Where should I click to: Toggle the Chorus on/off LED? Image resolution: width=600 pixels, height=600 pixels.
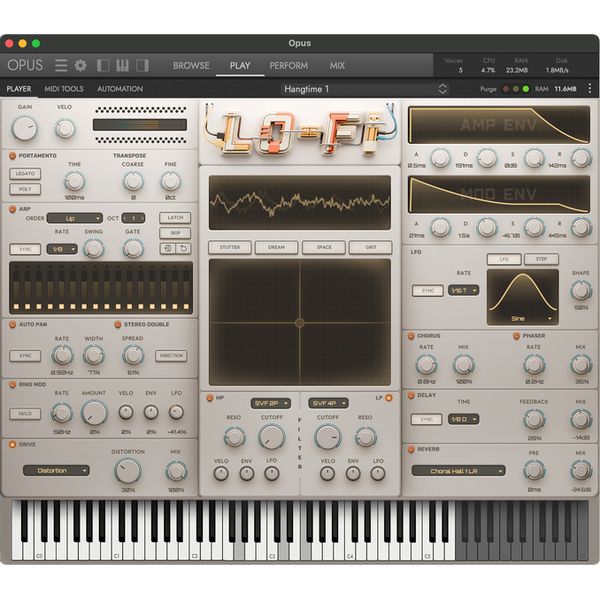click(x=411, y=336)
